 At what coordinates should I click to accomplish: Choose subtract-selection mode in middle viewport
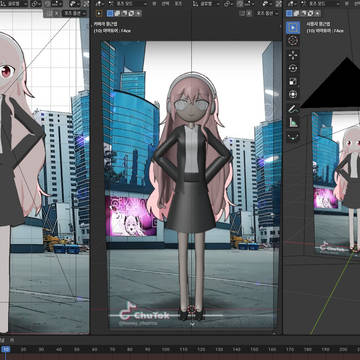[124, 13]
